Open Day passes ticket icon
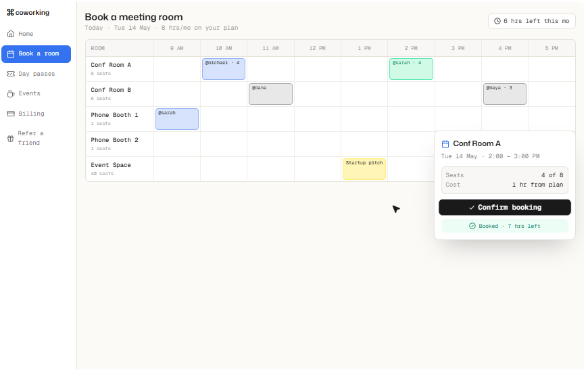 pos(11,74)
